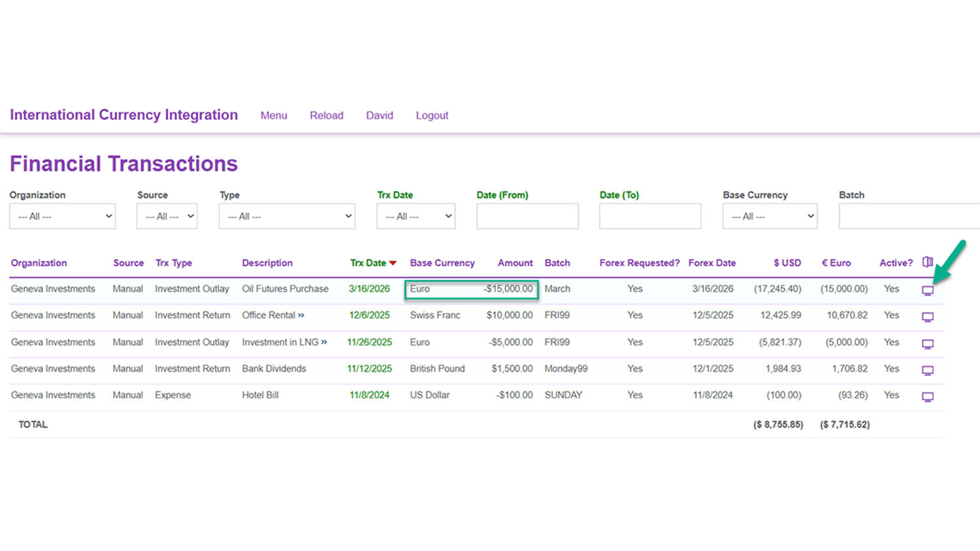Click the Reload navigation link

click(327, 116)
